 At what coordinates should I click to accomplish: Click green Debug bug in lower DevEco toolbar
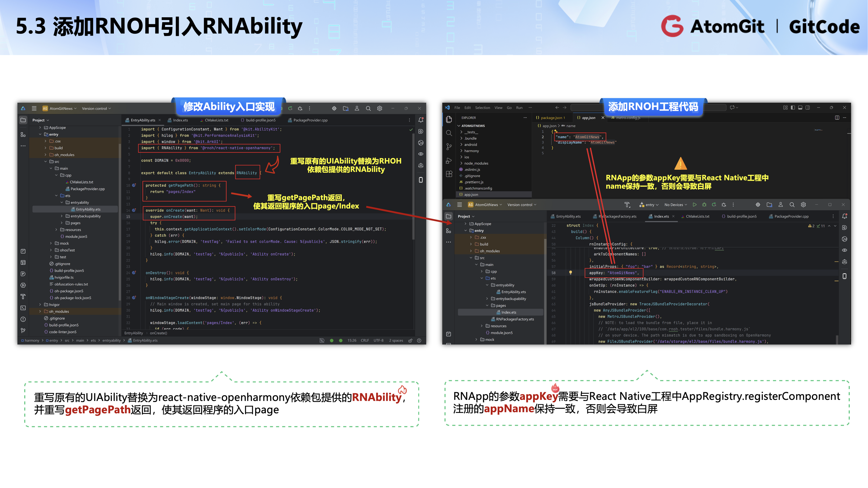704,205
